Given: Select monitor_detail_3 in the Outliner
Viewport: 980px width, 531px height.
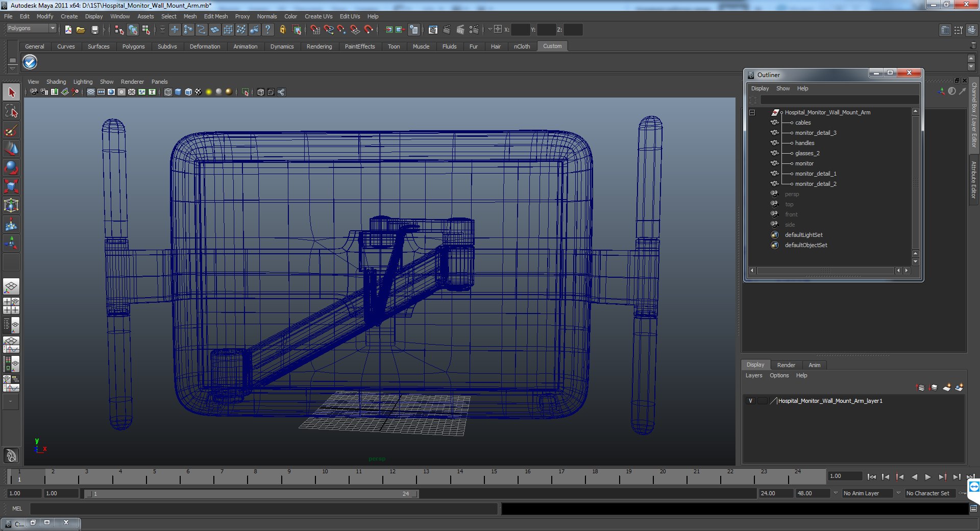Looking at the screenshot, I should click(x=815, y=133).
